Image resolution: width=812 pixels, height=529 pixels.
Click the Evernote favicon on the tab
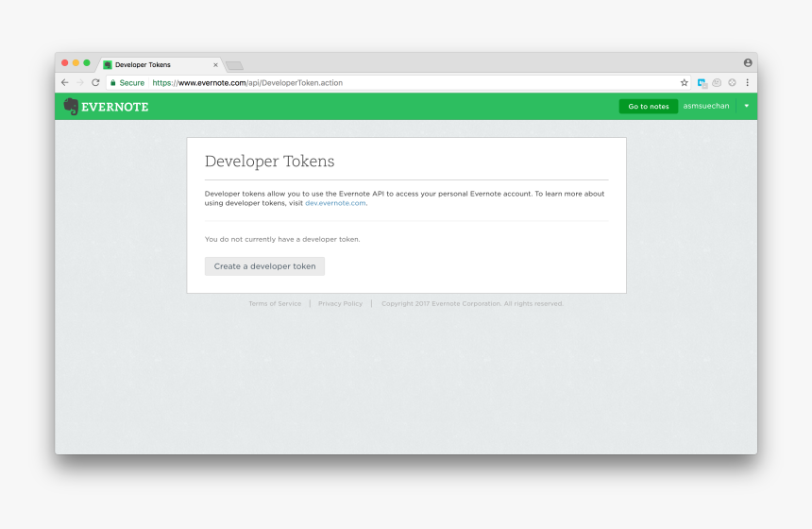(108, 65)
